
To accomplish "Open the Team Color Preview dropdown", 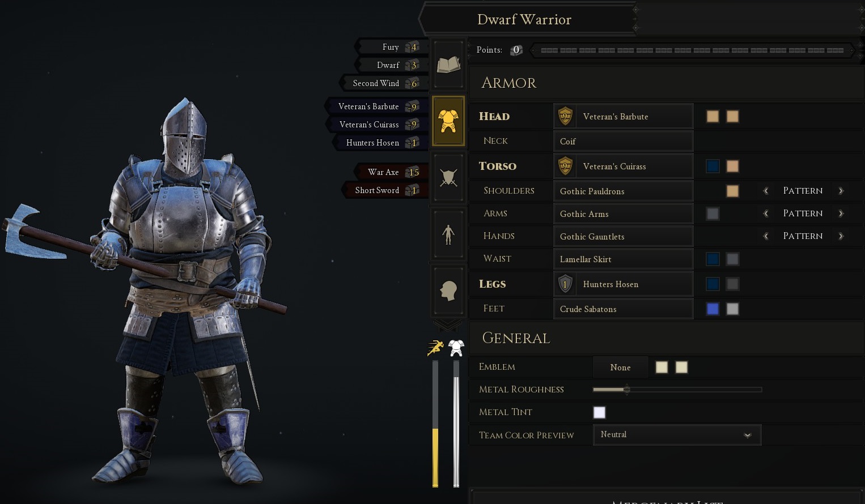I will point(677,435).
